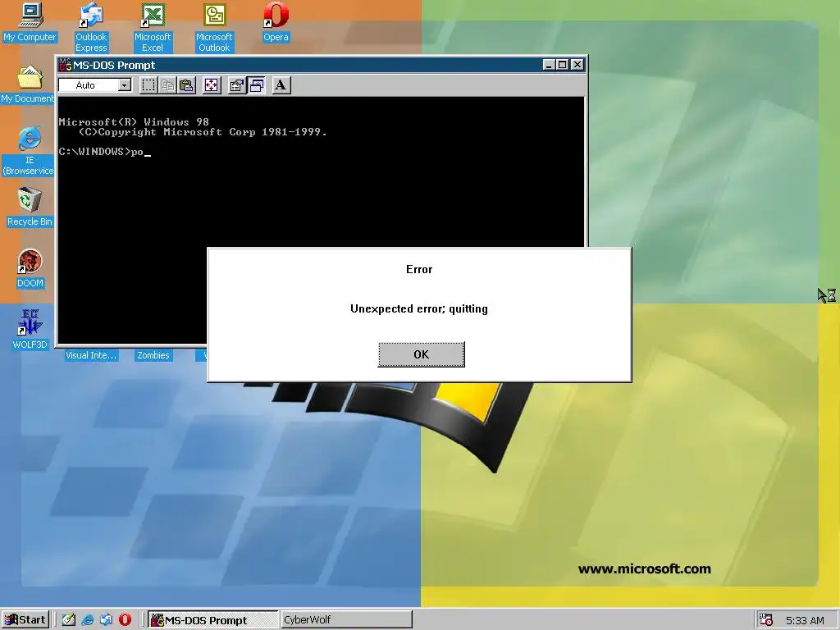840x630 pixels.
Task: Select the My Documents folder icon
Action: coord(28,84)
